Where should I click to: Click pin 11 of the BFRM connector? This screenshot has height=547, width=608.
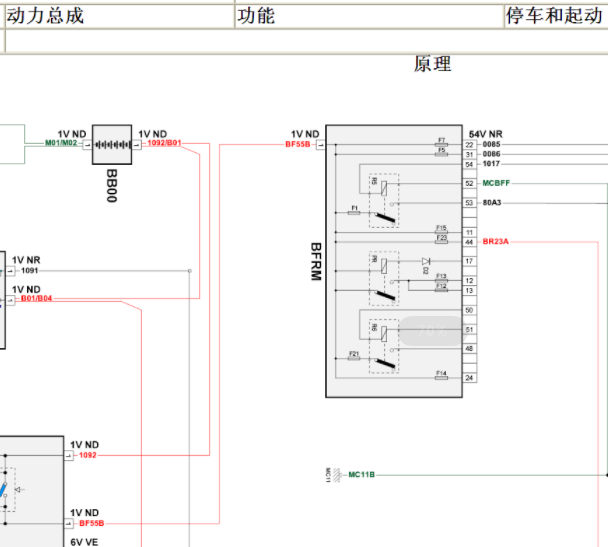tap(470, 232)
